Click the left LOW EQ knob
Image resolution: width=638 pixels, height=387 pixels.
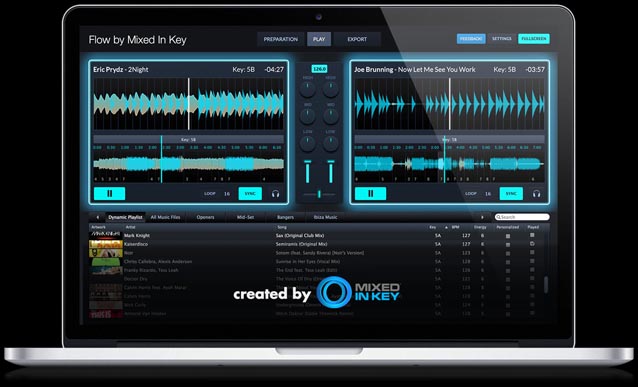coord(308,143)
